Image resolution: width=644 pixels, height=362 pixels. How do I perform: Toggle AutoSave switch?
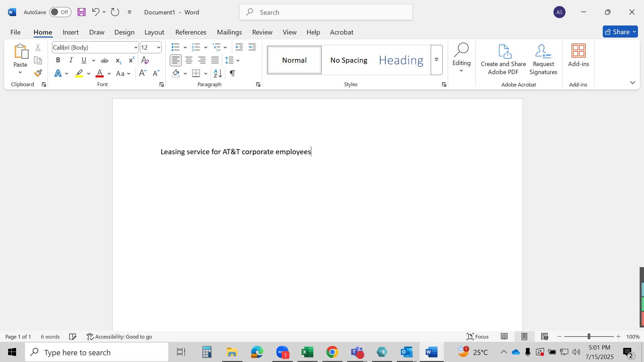60,12
